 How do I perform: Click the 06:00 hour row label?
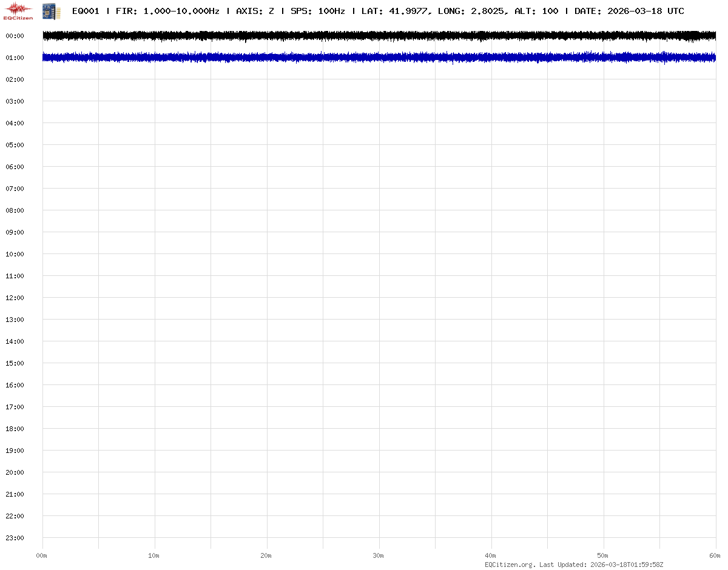click(15, 167)
